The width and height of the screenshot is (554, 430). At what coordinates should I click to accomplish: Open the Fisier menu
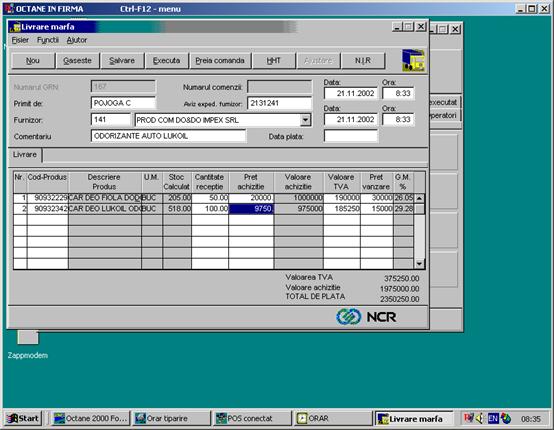point(20,40)
